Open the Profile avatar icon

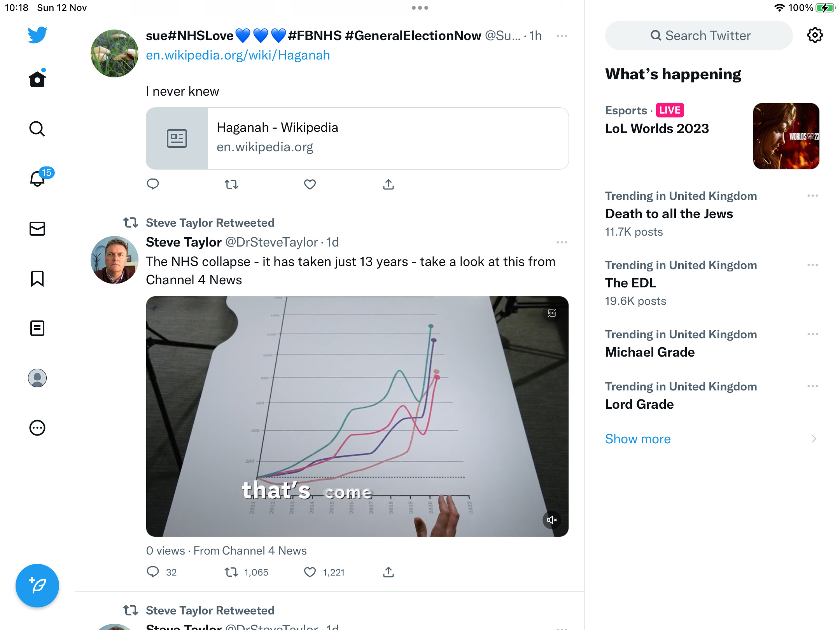[x=37, y=378]
